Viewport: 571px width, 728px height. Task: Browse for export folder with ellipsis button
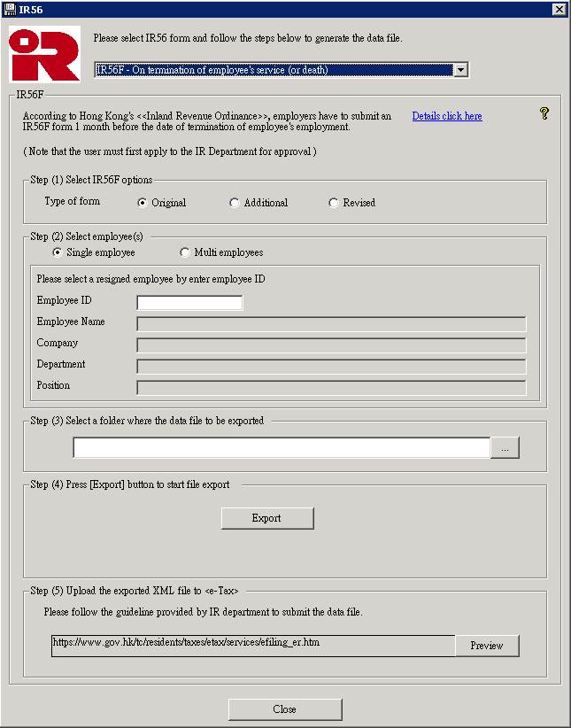click(x=505, y=448)
